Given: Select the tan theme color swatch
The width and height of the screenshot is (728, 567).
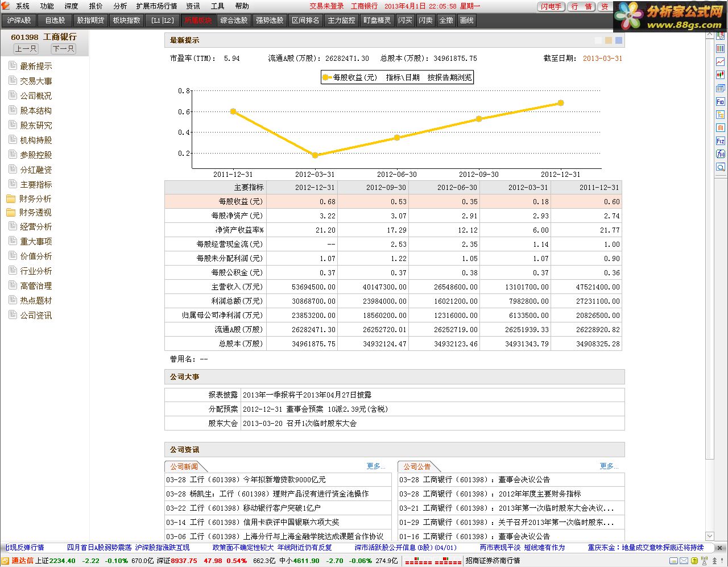Looking at the screenshot, I should pos(609,40).
